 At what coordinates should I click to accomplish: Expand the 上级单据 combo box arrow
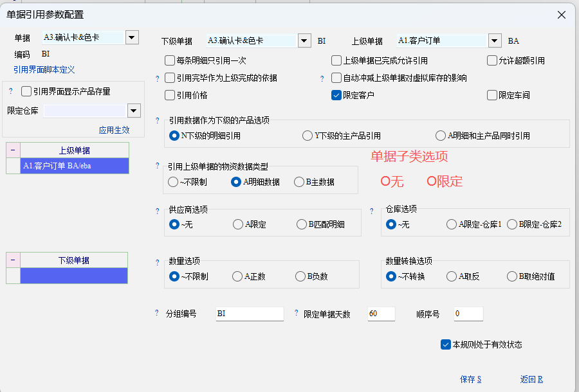click(494, 40)
